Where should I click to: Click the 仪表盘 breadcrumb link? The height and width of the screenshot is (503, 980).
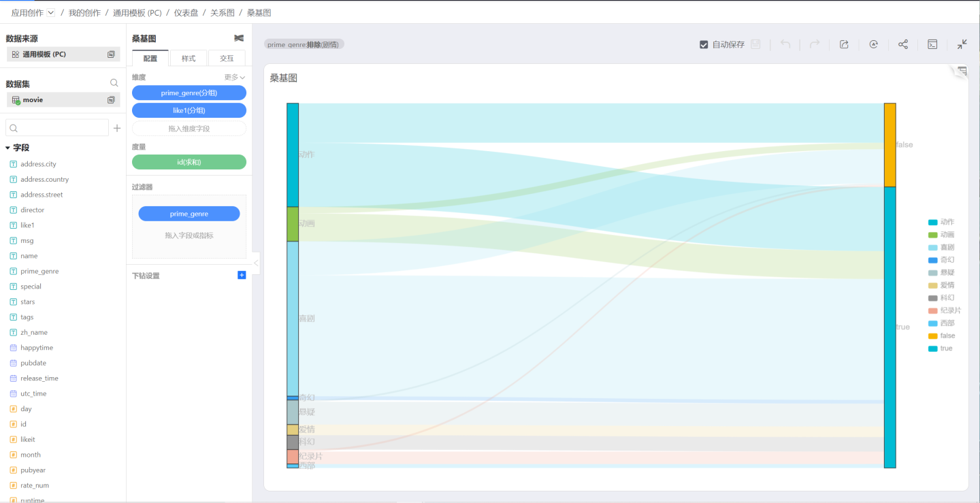(x=186, y=13)
